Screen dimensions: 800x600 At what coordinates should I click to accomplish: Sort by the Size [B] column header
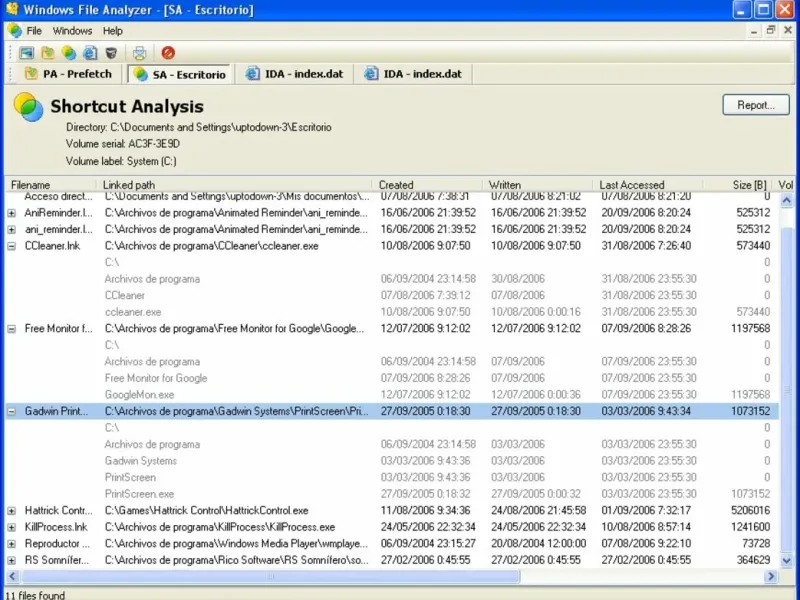pos(738,185)
